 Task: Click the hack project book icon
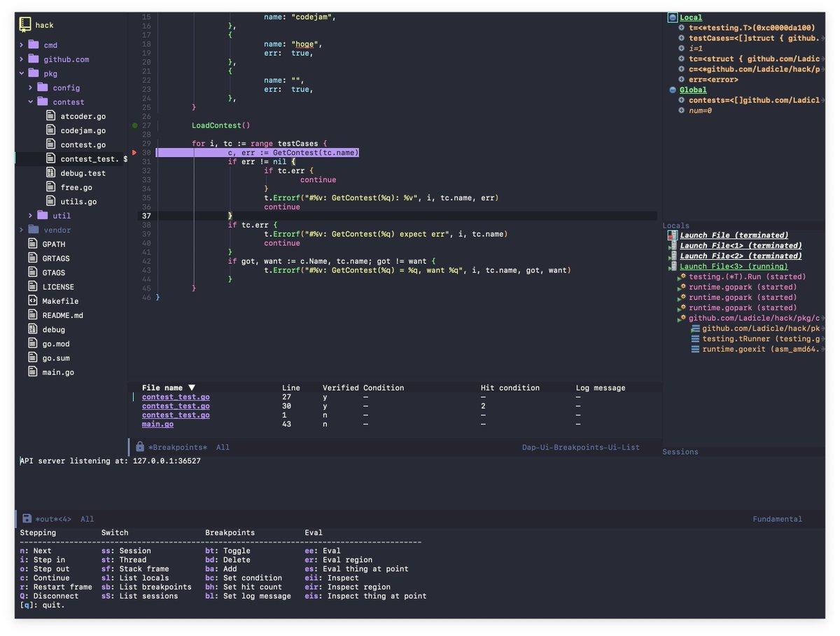point(25,25)
